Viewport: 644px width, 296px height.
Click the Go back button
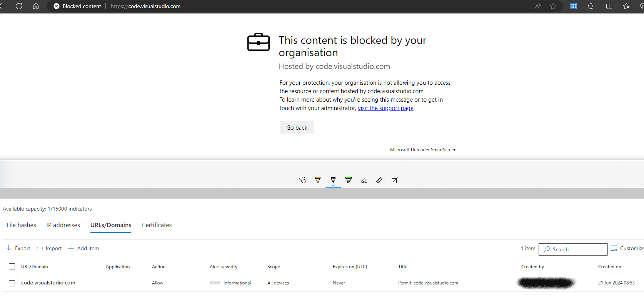[297, 127]
